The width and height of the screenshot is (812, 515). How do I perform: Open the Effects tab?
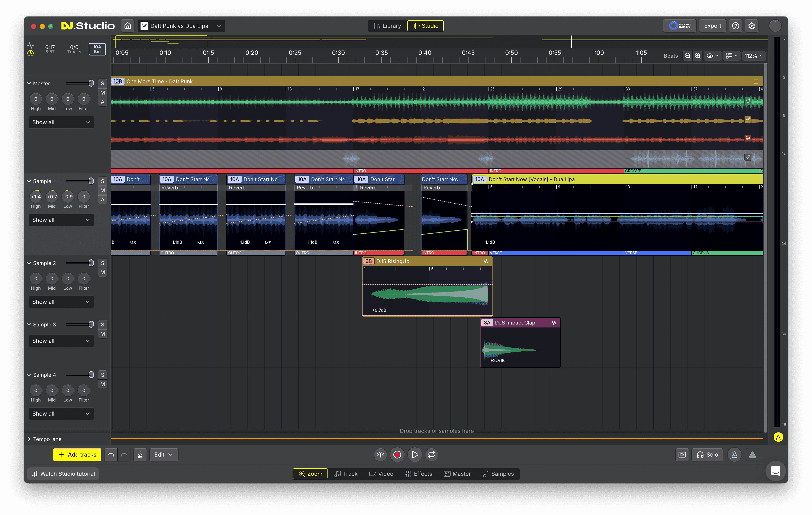(x=419, y=474)
